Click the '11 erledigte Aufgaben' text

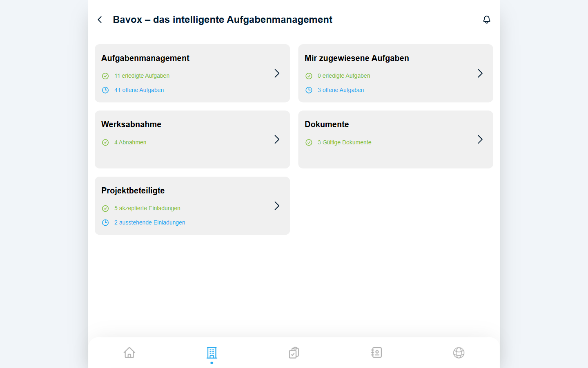coord(142,76)
